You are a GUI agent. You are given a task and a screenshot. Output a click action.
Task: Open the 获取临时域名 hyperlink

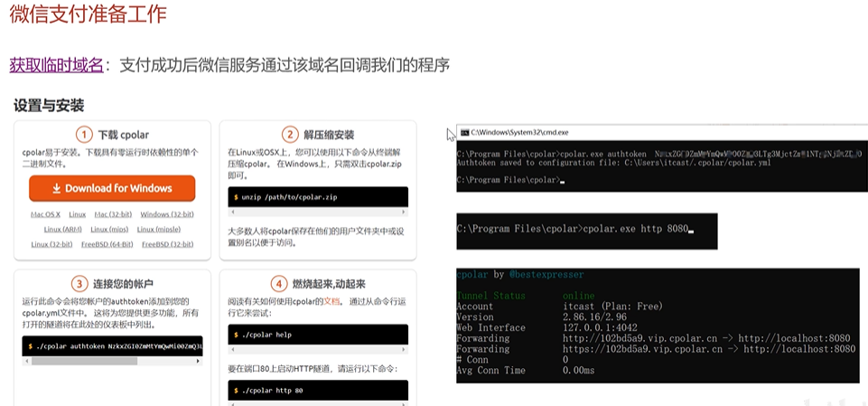tap(57, 65)
